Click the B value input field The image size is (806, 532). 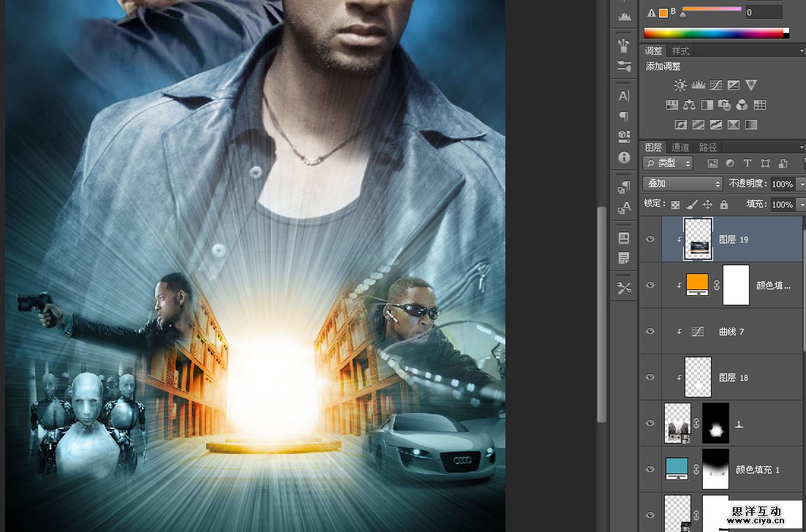pyautogui.click(x=764, y=12)
